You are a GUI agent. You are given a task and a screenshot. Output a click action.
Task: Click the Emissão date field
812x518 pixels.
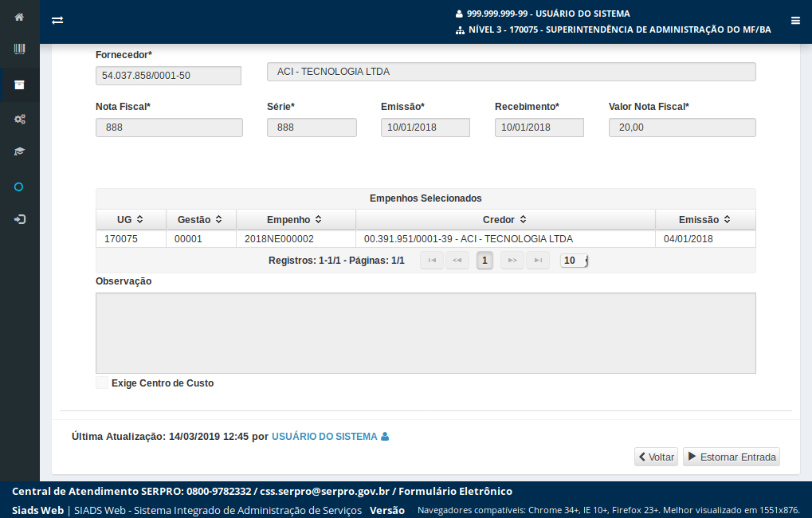(x=426, y=128)
